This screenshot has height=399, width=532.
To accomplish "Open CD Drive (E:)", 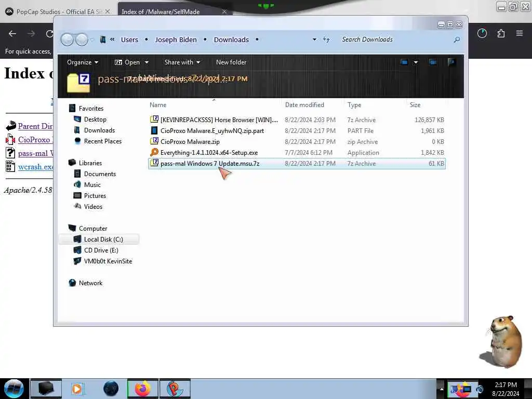I will point(101,250).
